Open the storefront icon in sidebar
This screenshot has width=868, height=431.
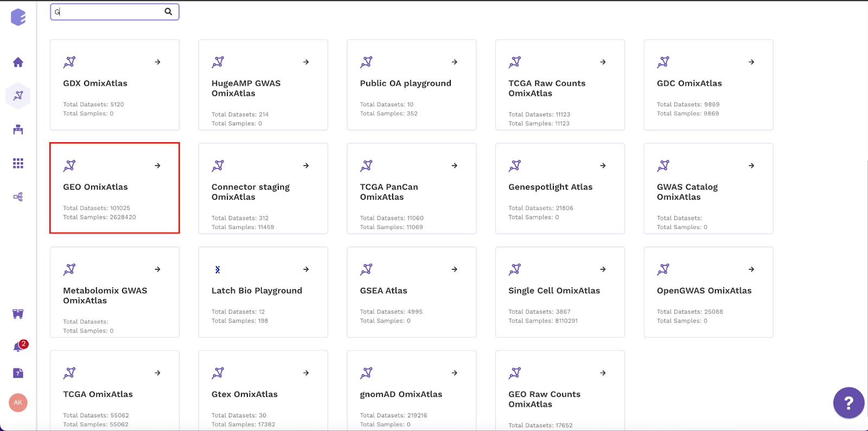tap(18, 314)
